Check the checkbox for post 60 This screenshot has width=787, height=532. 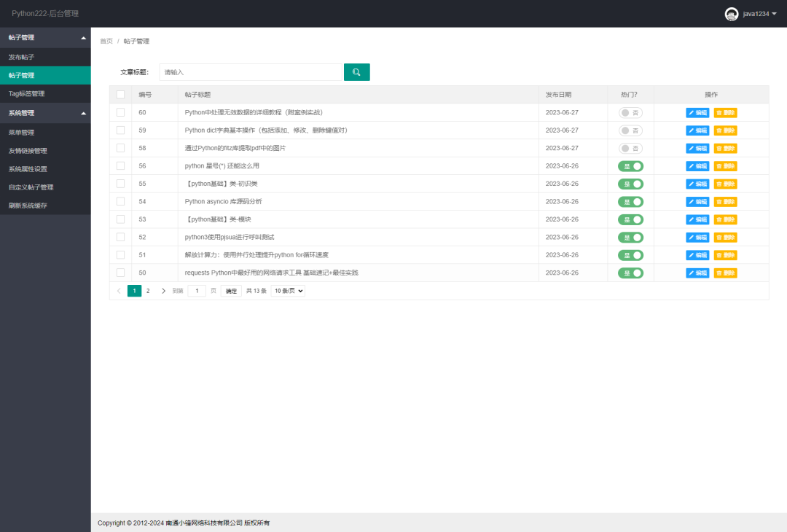point(120,112)
